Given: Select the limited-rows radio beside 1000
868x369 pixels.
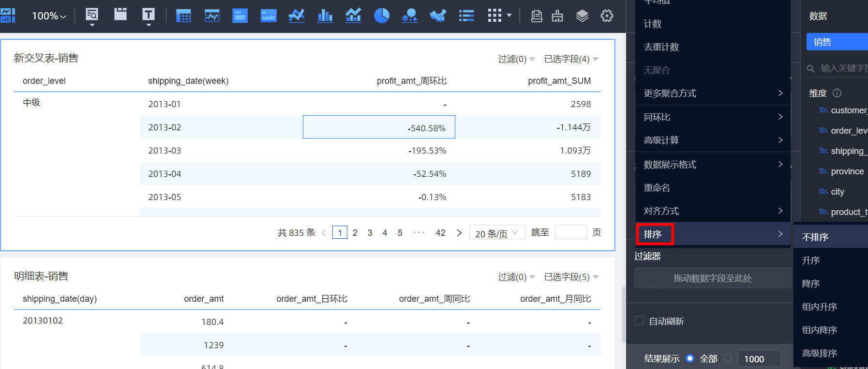Looking at the screenshot, I should (728, 358).
